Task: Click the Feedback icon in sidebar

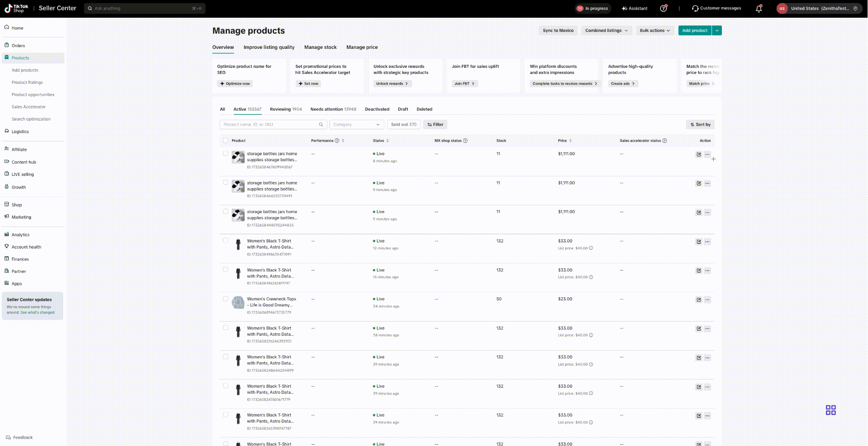Action: pyautogui.click(x=8, y=437)
